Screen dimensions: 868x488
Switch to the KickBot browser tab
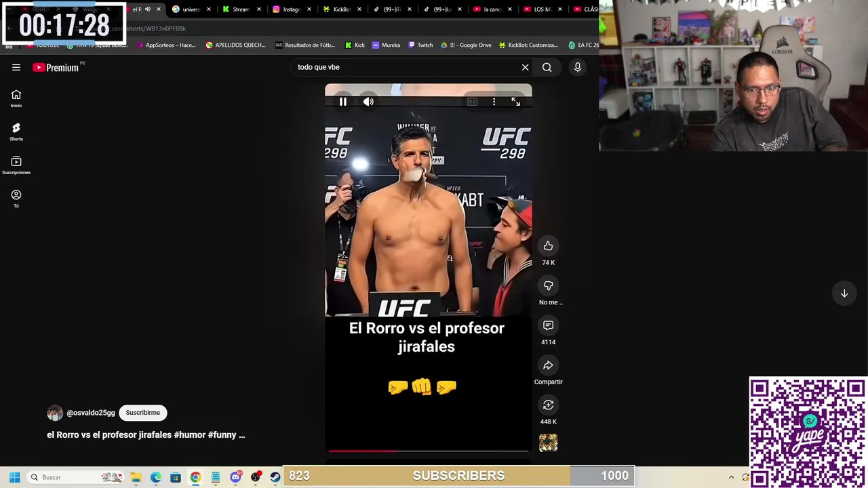341,9
